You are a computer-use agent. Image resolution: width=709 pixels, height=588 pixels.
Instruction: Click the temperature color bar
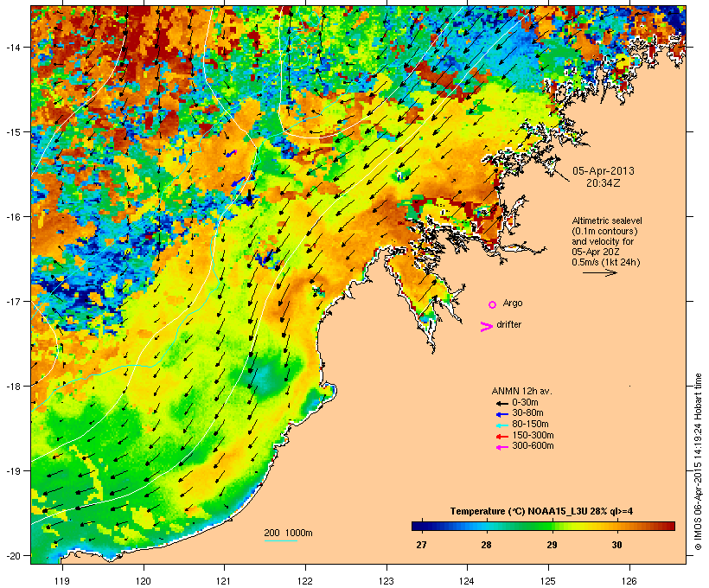(543, 526)
